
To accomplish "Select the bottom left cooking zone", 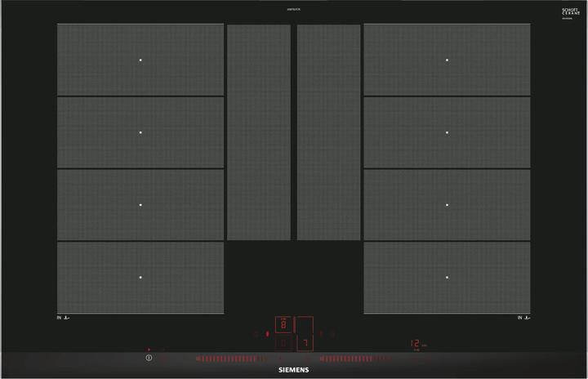I will [140, 277].
